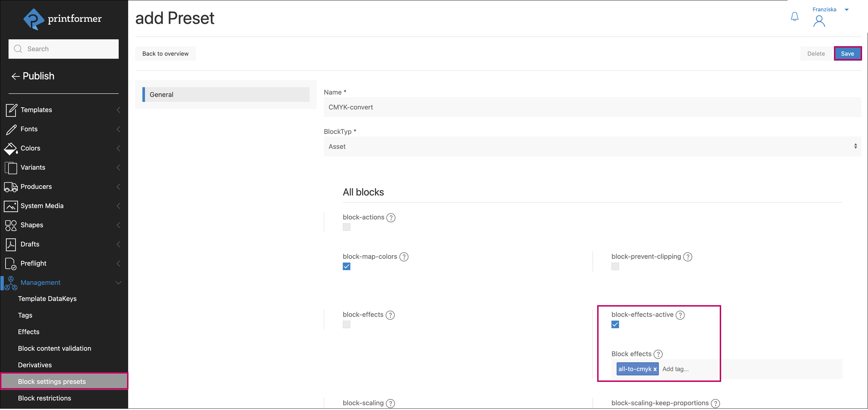Disable the block-effects-active checkbox
Viewport: 868px width, 410px height.
[x=615, y=325]
